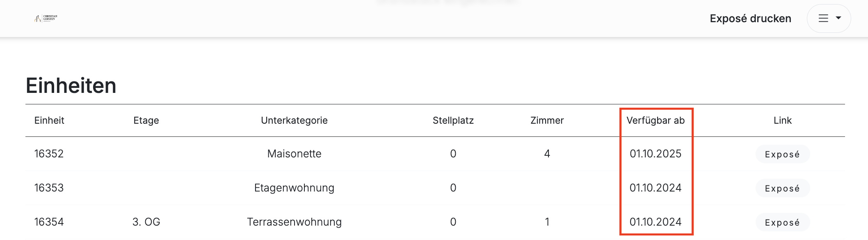Click the Zimmer column header
The height and width of the screenshot is (240, 868).
click(x=547, y=120)
